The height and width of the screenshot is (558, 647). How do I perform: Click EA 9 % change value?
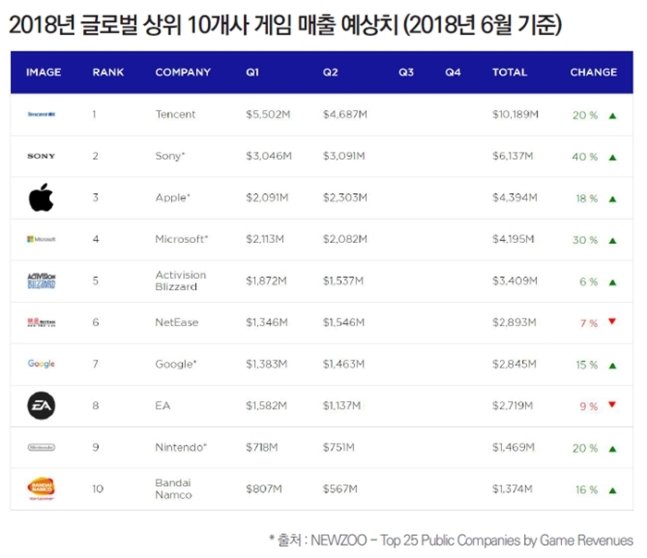point(589,407)
